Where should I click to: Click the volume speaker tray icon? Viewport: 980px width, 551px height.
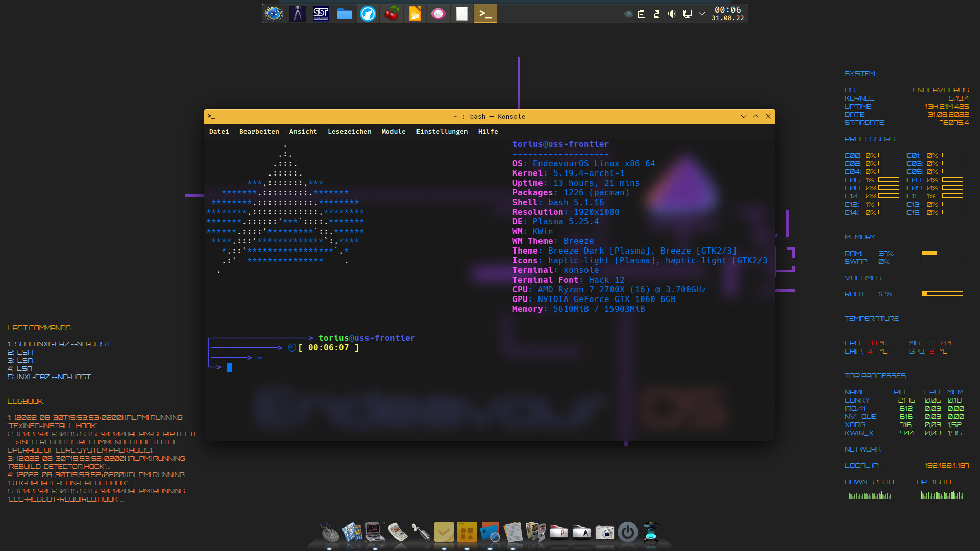click(x=672, y=14)
